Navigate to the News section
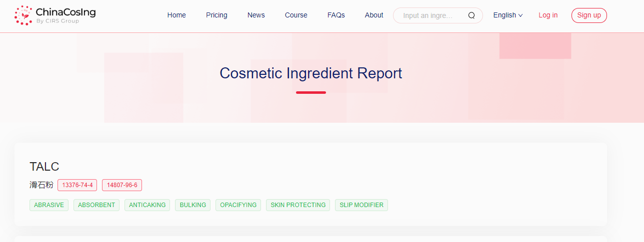 pyautogui.click(x=256, y=15)
